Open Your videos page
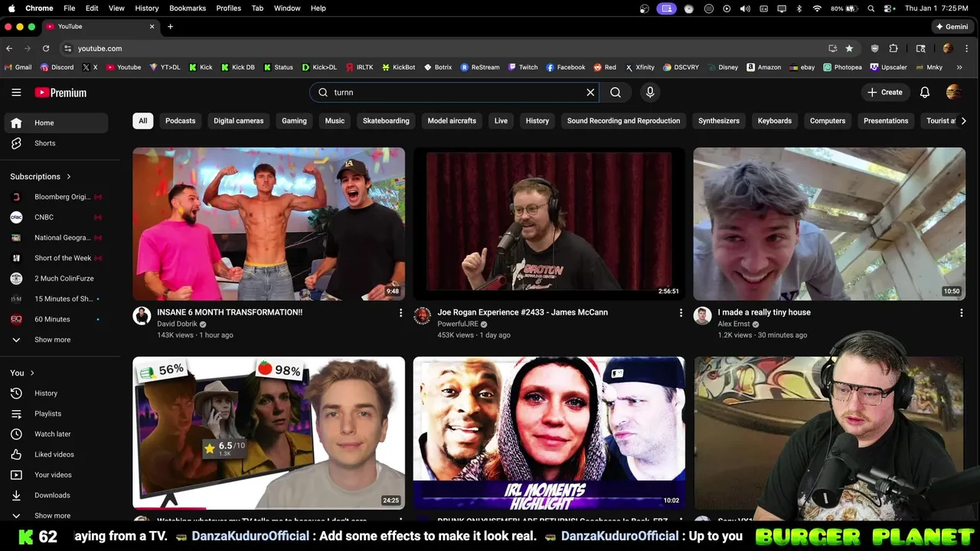Viewport: 980px width, 551px height. (x=54, y=474)
